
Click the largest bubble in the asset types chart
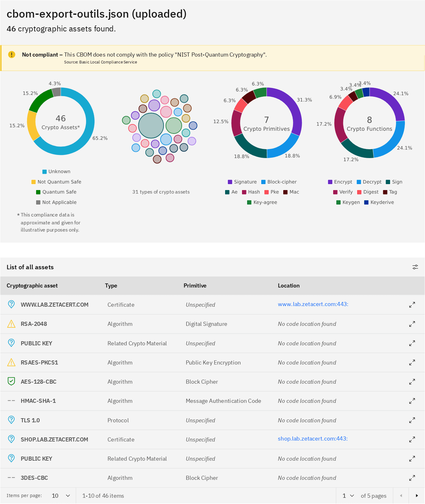151,126
